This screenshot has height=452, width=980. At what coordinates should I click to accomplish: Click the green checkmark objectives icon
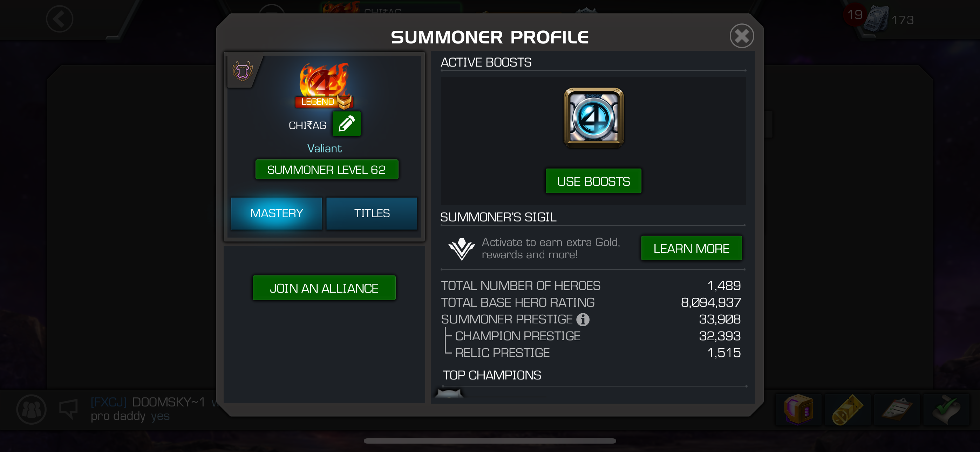[946, 409]
